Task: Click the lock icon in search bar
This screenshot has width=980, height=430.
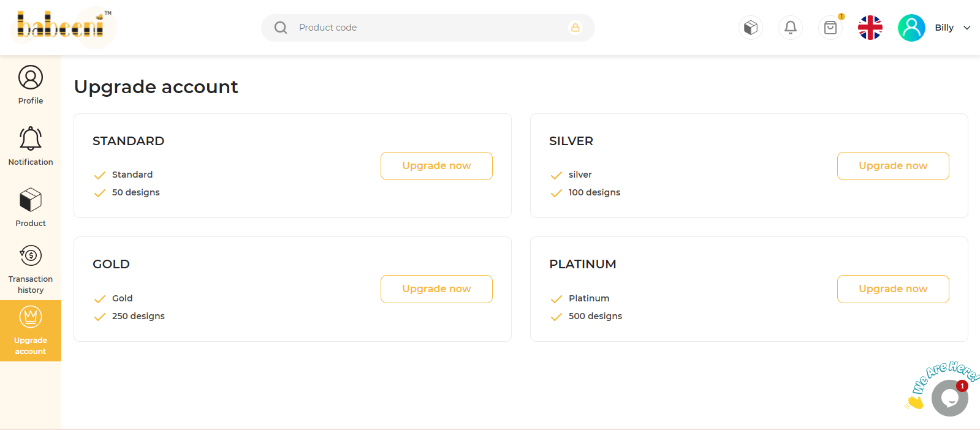Action: pos(575,28)
